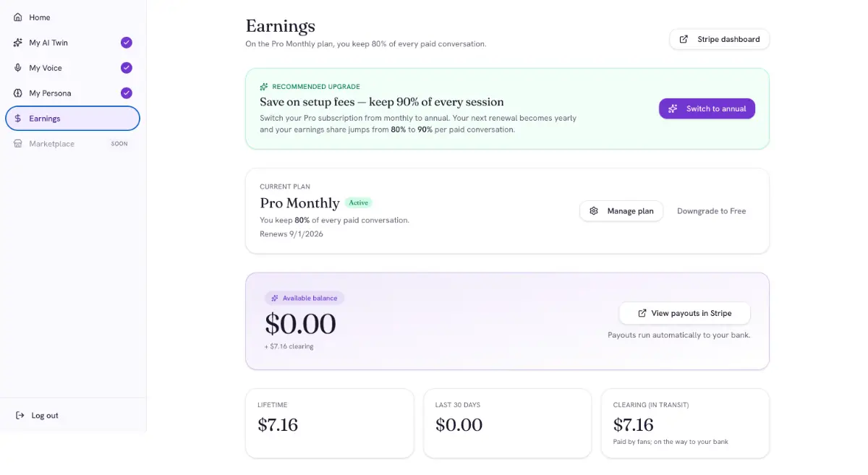Switch to annual subscription button
Image resolution: width=868 pixels, height=475 pixels.
707,108
